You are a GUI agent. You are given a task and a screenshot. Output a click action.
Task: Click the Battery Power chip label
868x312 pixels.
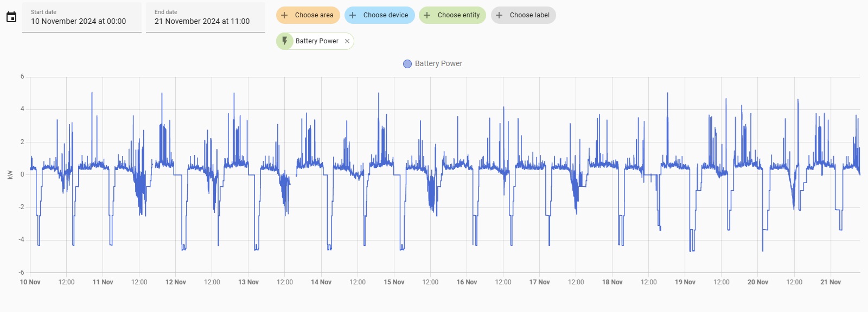[317, 41]
